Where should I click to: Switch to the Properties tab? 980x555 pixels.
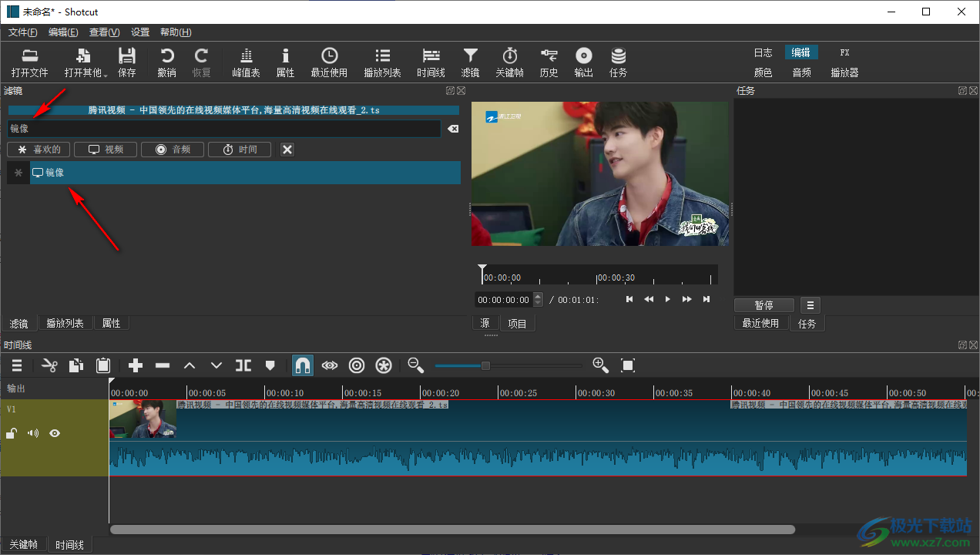click(112, 323)
